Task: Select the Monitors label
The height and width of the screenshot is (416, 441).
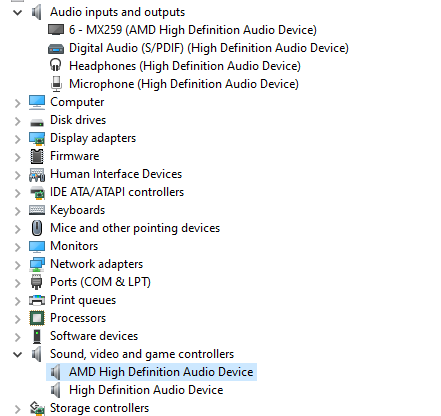Action: [x=74, y=246]
